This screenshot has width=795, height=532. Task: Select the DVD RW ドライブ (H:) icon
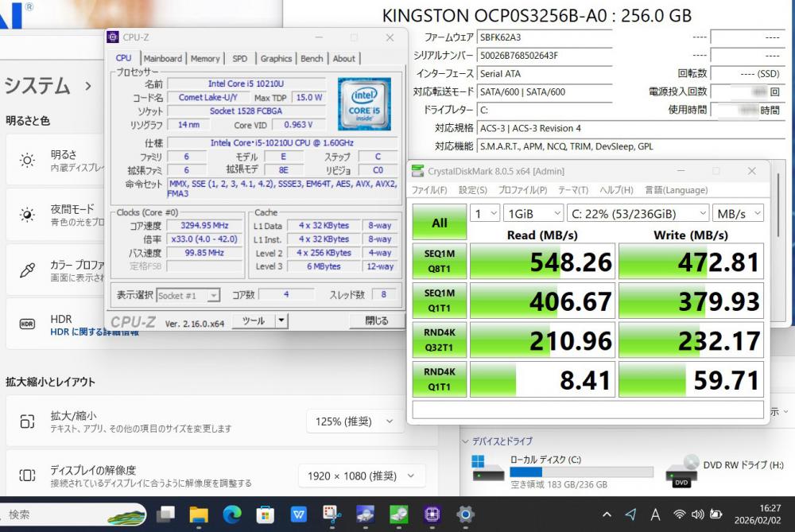click(x=682, y=471)
